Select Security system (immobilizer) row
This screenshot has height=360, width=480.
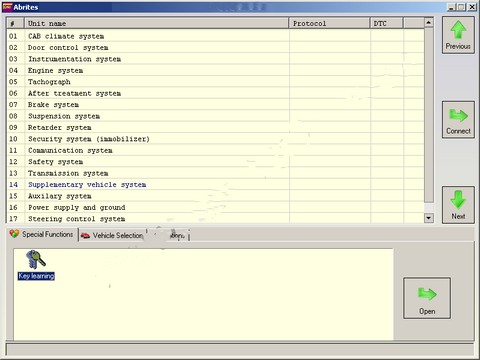pyautogui.click(x=215, y=139)
